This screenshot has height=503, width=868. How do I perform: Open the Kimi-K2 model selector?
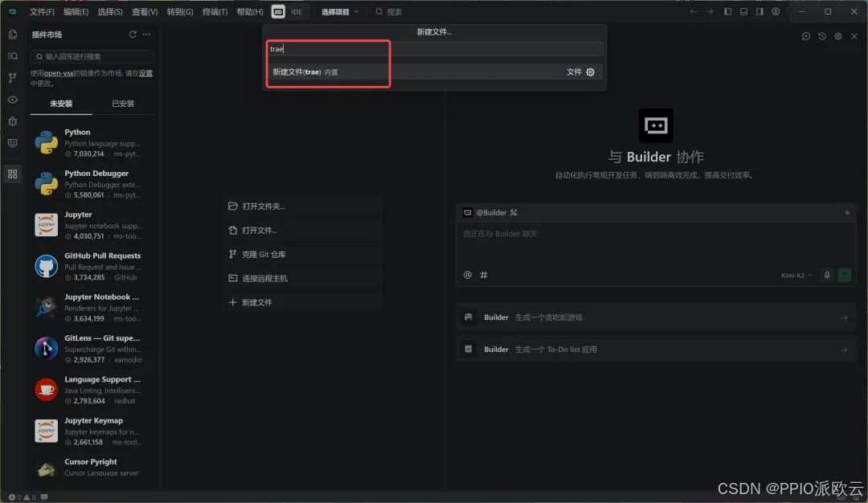(x=796, y=276)
